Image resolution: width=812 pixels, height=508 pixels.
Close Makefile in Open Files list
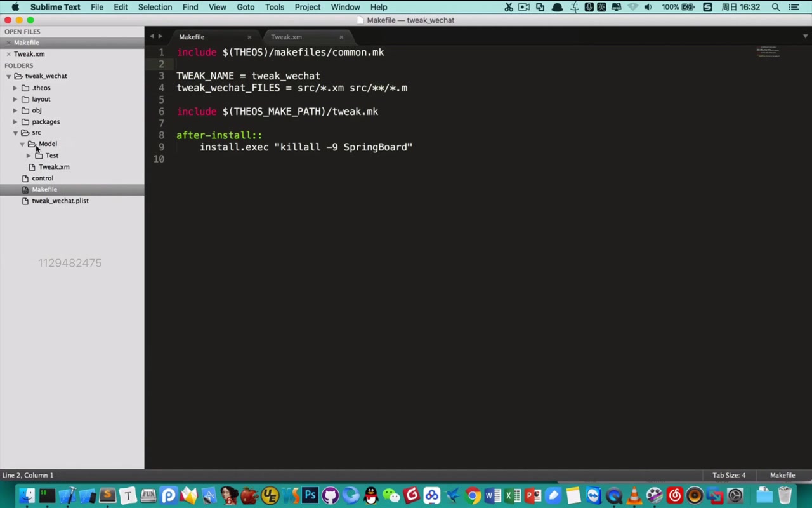8,43
